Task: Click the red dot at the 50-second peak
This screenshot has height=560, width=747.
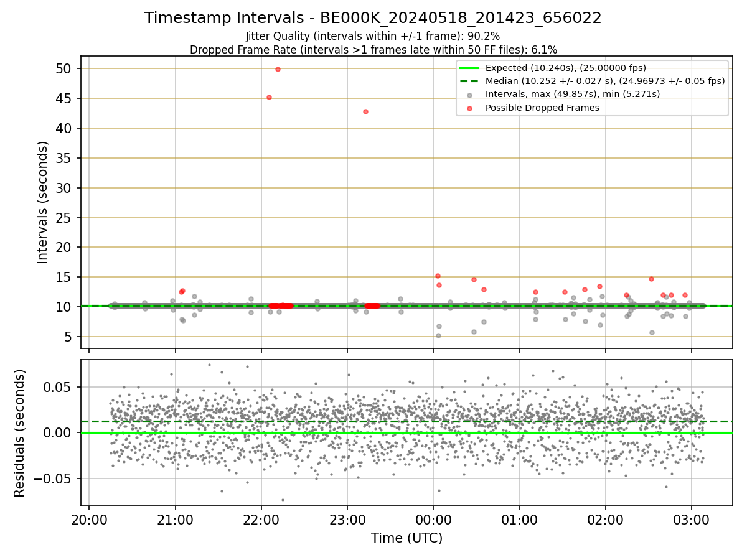Action: coord(278,69)
